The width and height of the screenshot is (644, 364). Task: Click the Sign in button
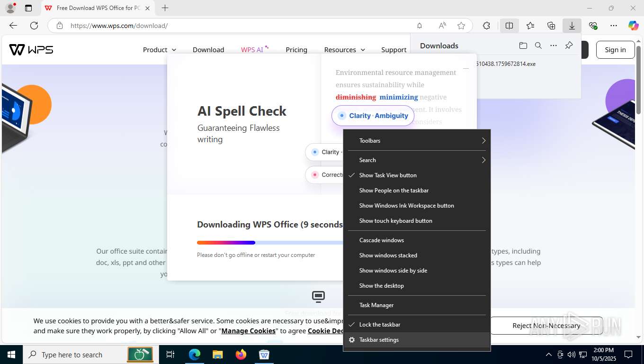(615, 50)
